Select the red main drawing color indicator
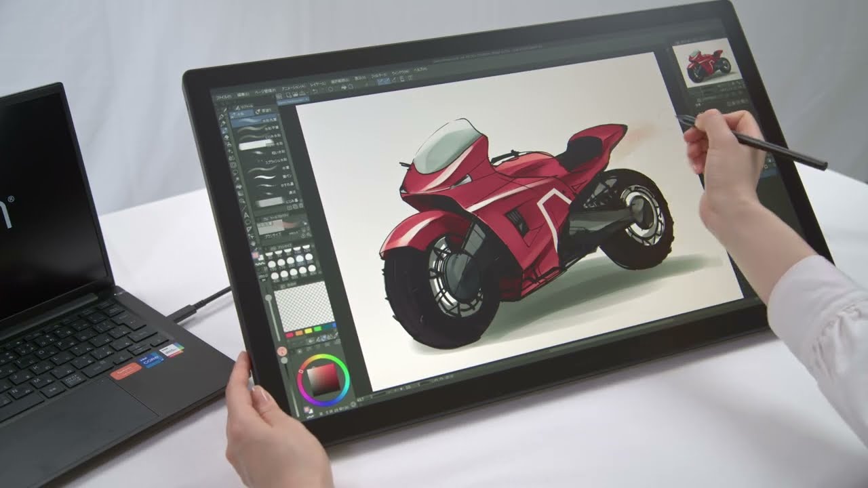Viewport: 868px width, 488px height. pos(282,350)
